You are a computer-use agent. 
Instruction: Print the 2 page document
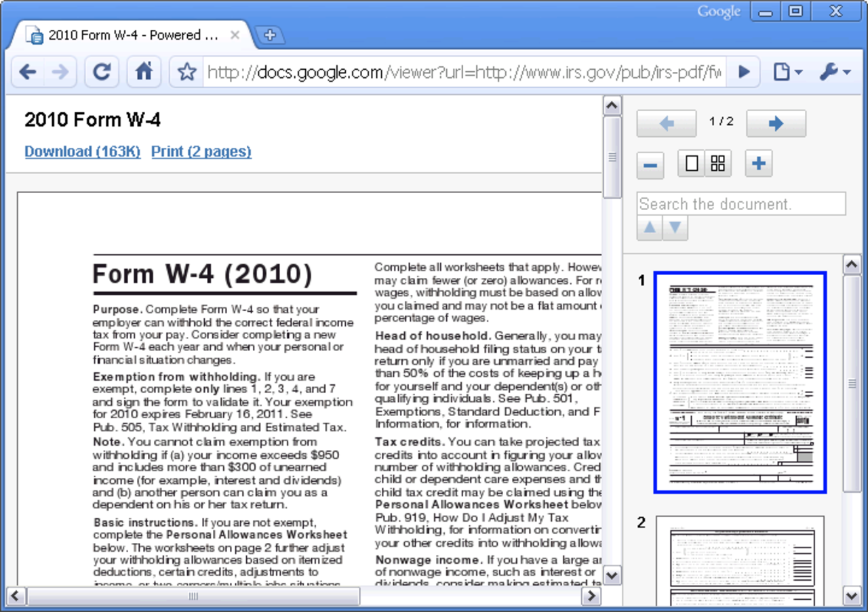point(201,151)
